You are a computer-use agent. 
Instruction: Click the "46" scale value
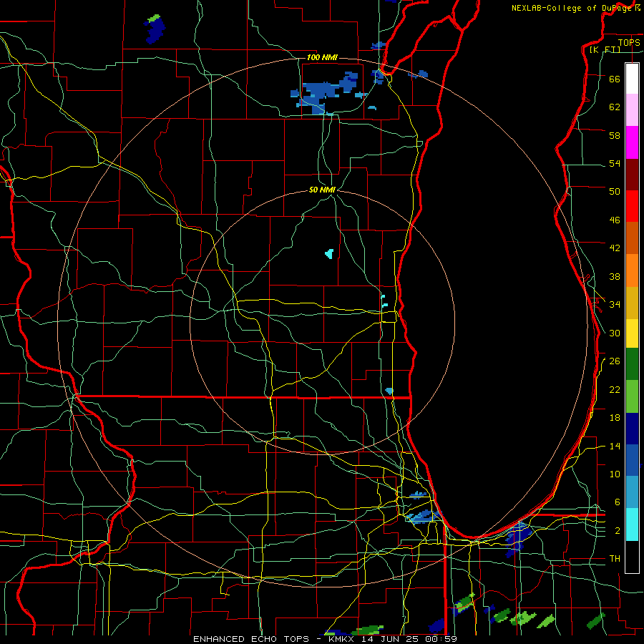tap(615, 220)
